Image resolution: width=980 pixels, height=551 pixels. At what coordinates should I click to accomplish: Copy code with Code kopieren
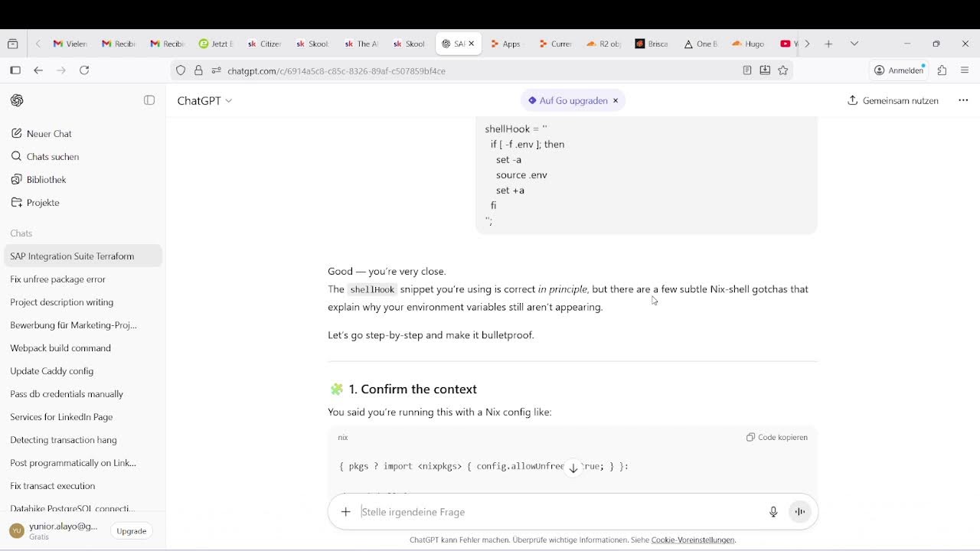pyautogui.click(x=777, y=437)
